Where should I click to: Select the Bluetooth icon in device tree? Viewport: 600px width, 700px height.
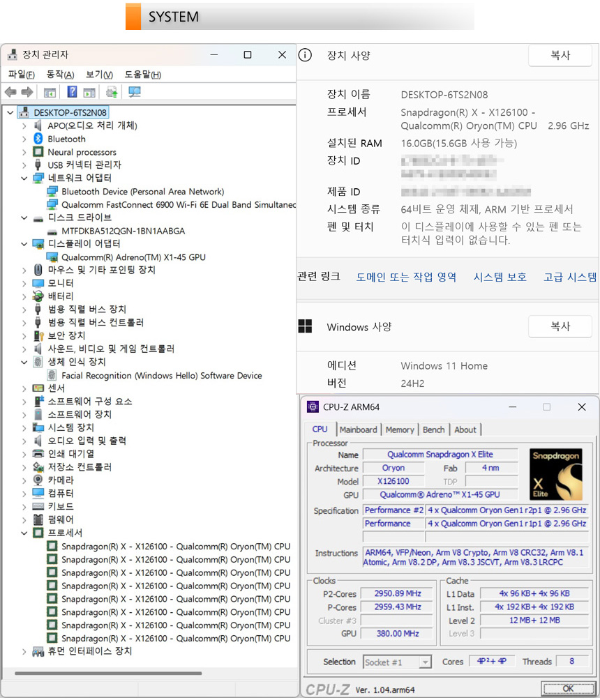[39, 139]
